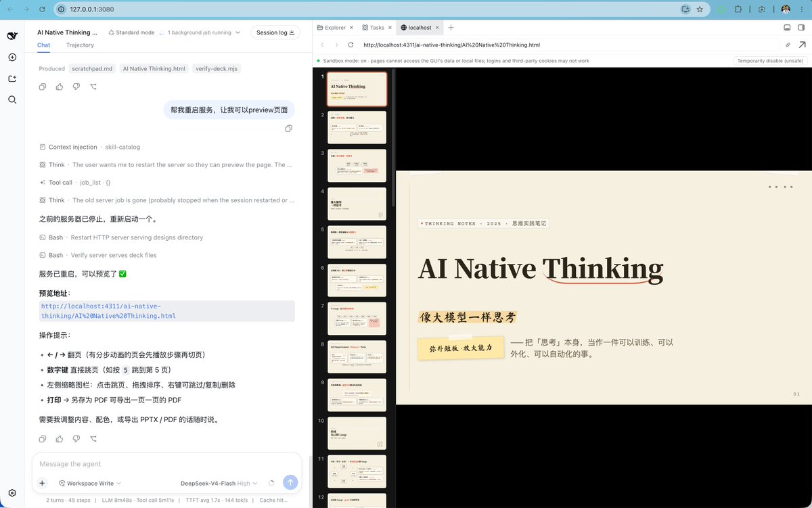Click the whale app logo icon

[12, 36]
